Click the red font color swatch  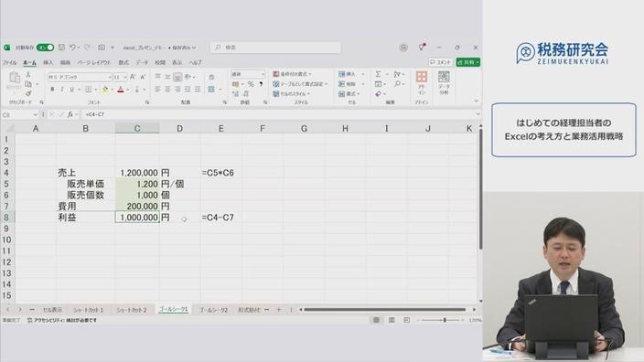121,90
